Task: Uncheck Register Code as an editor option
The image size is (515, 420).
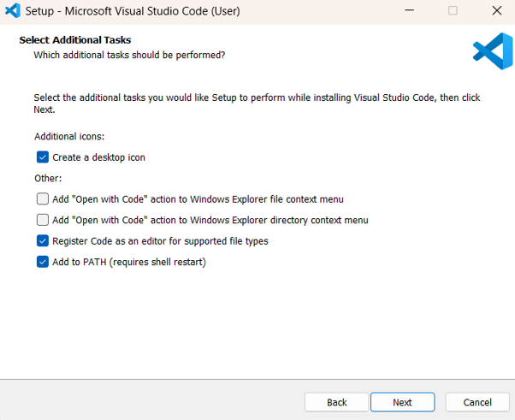Action: coord(43,241)
